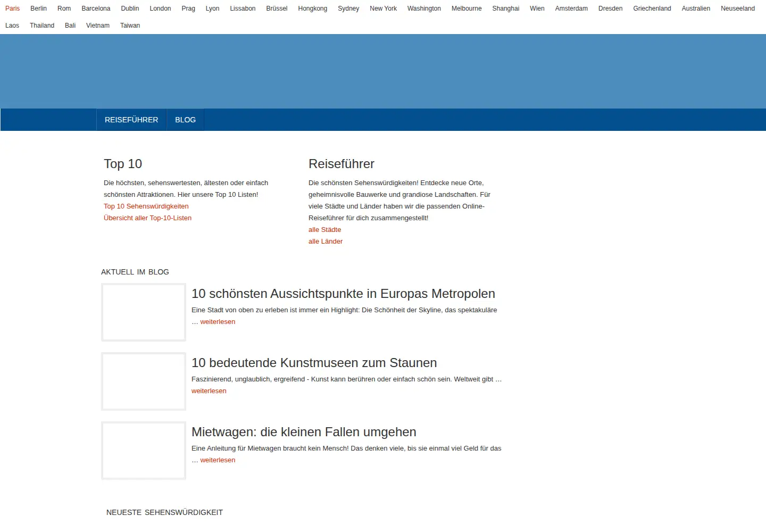Image resolution: width=766 pixels, height=532 pixels.
Task: Click weiterlesen under the Kunstmuseen article
Action: pos(209,391)
